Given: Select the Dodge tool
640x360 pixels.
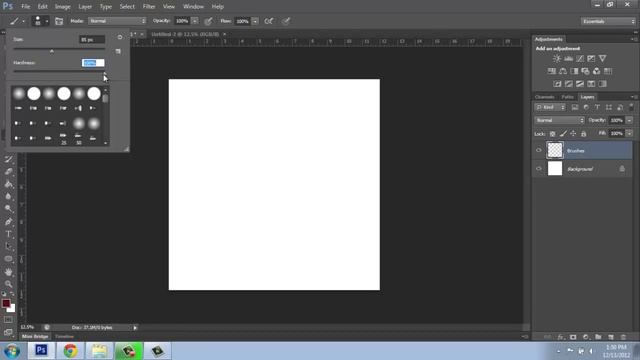Looking at the screenshot, I should (8, 209).
